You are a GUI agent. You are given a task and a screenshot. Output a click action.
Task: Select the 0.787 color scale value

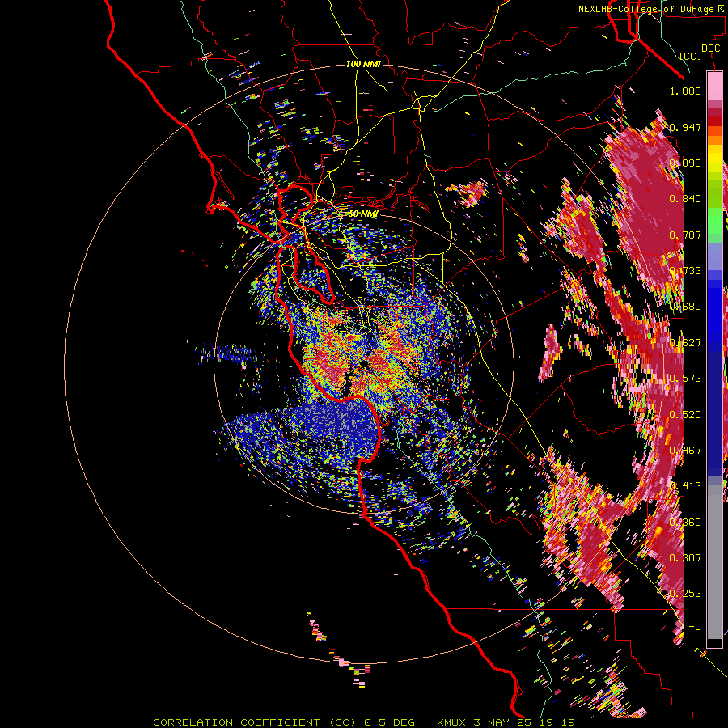685,235
